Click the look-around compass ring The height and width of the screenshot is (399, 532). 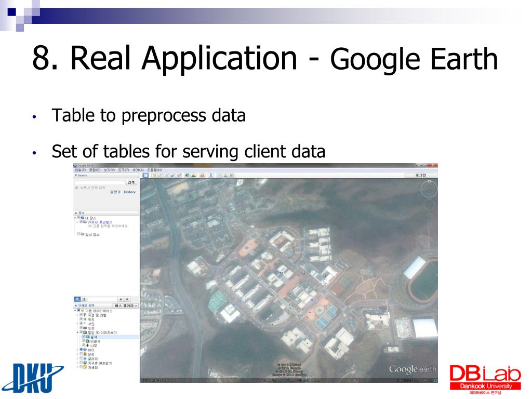429,189
